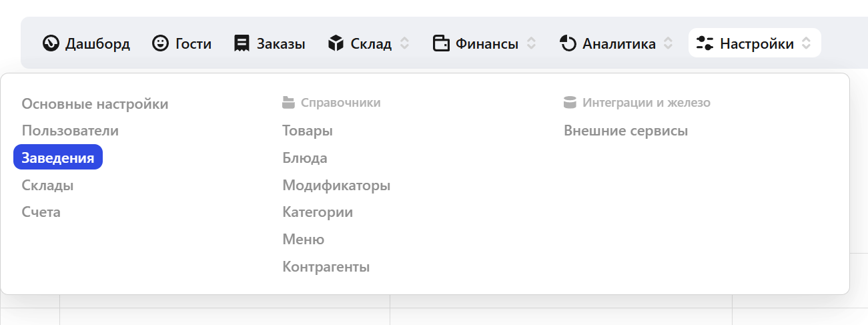Go to Внешние сервисы

[x=626, y=131]
